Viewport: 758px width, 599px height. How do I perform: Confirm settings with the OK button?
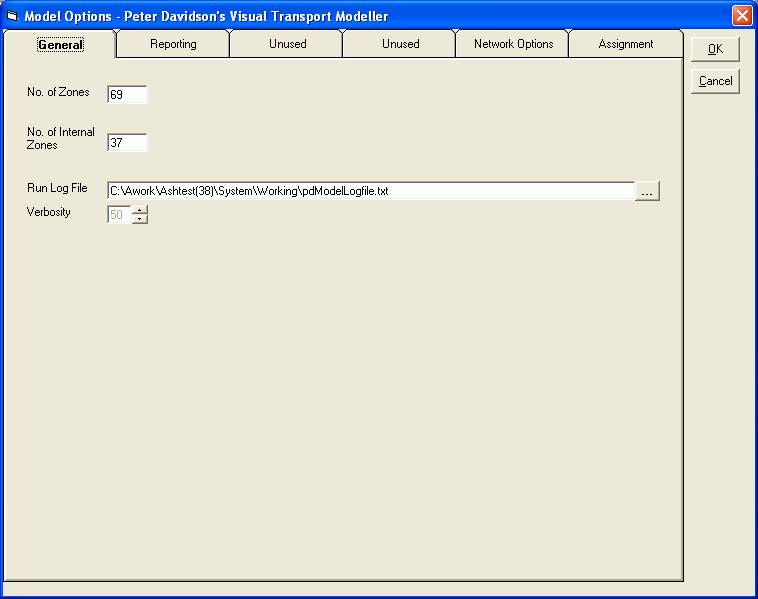[715, 49]
